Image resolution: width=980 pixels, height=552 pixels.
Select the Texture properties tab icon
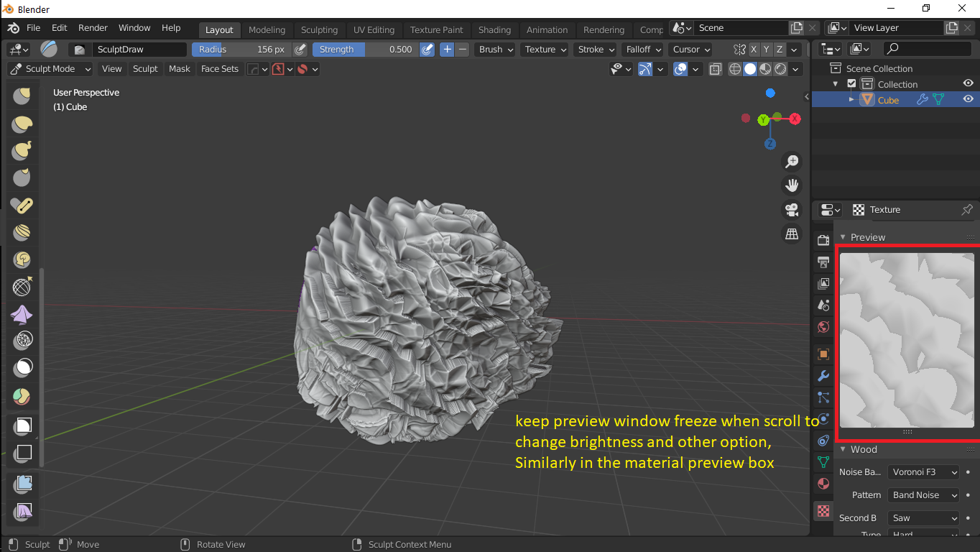(x=823, y=511)
